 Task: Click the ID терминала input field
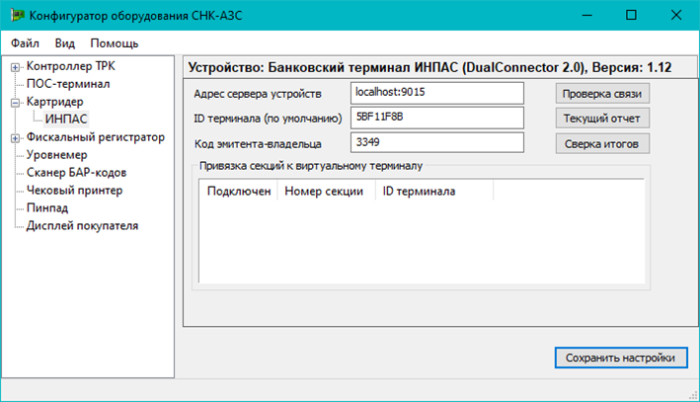tap(438, 118)
